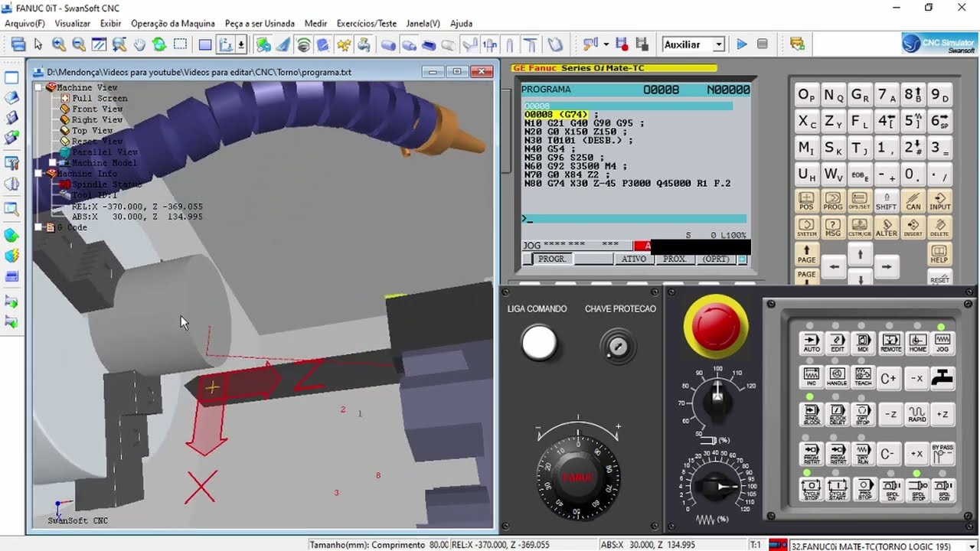Image resolution: width=980 pixels, height=551 pixels.
Task: Toggle the LIGA COMANDO power button
Action: click(539, 343)
